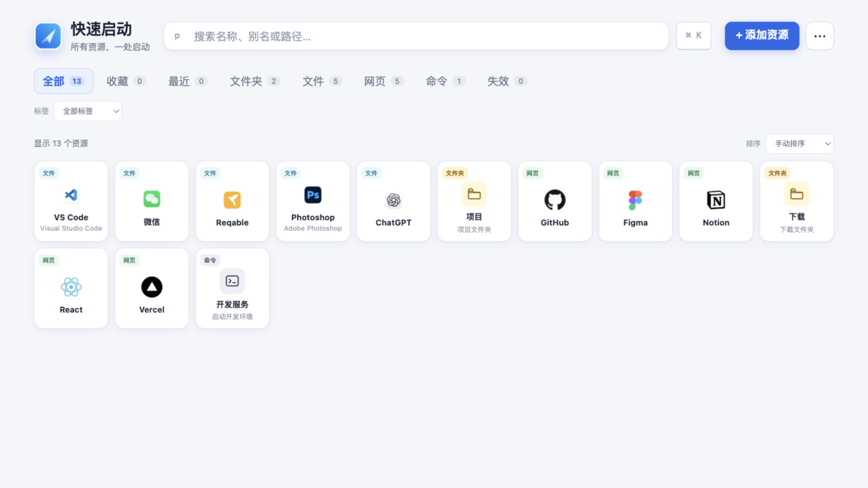The image size is (868, 488).
Task: Click the search magnifier icon
Action: pyautogui.click(x=177, y=36)
